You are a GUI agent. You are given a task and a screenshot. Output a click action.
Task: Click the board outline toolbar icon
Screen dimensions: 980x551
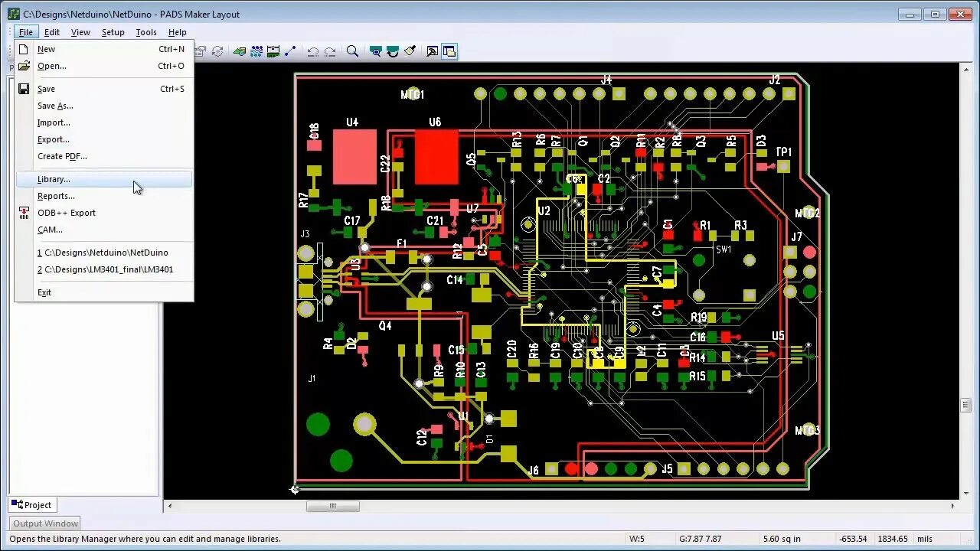(273, 51)
